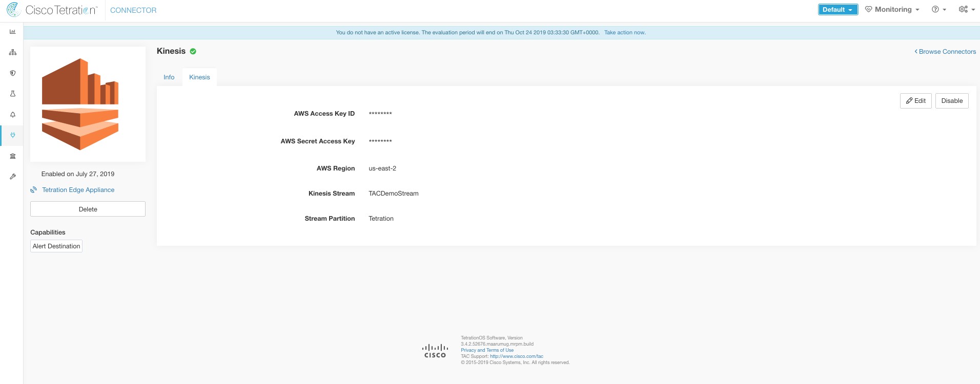
Task: Click the Cisco footer logo
Action: [x=435, y=351]
